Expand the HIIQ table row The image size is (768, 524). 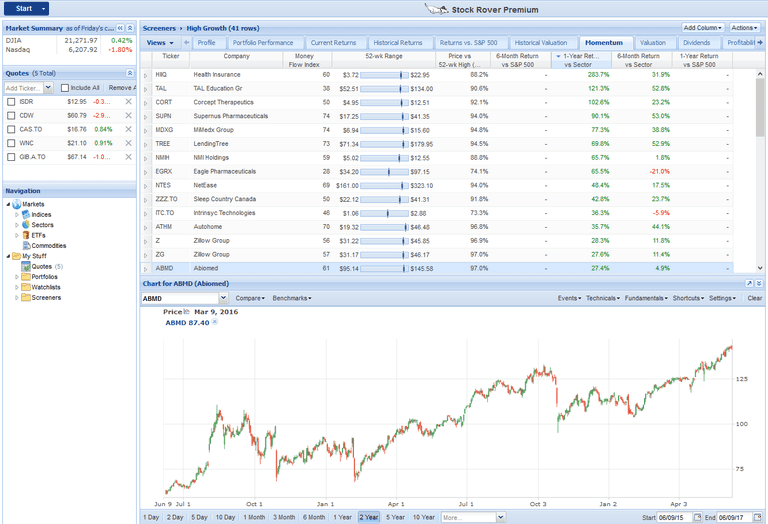145,75
